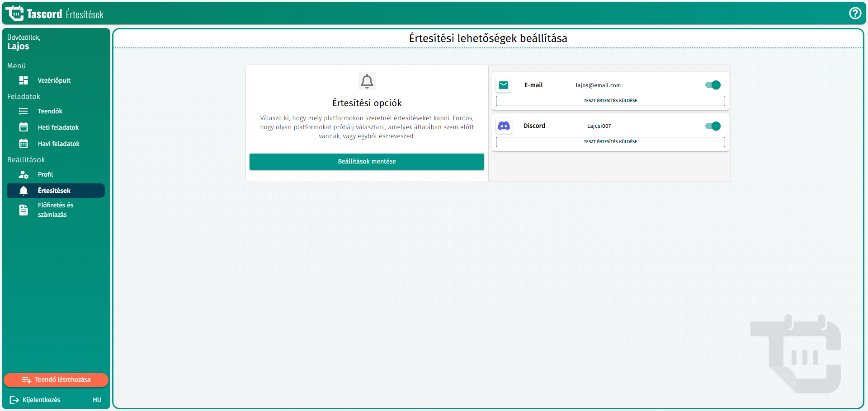This screenshot has height=411, width=868.
Task: Click the Vezérlőpult dashboard icon
Action: click(x=24, y=80)
